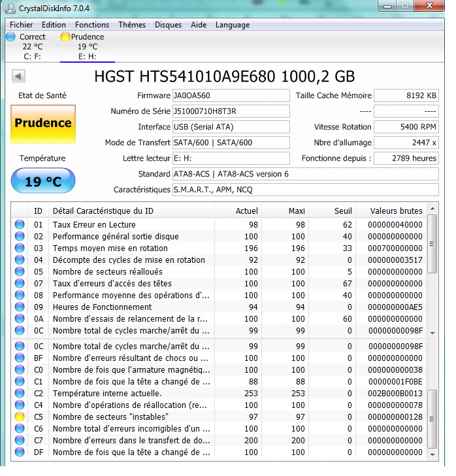Click the upper list scrollbar down arrow

(432, 333)
